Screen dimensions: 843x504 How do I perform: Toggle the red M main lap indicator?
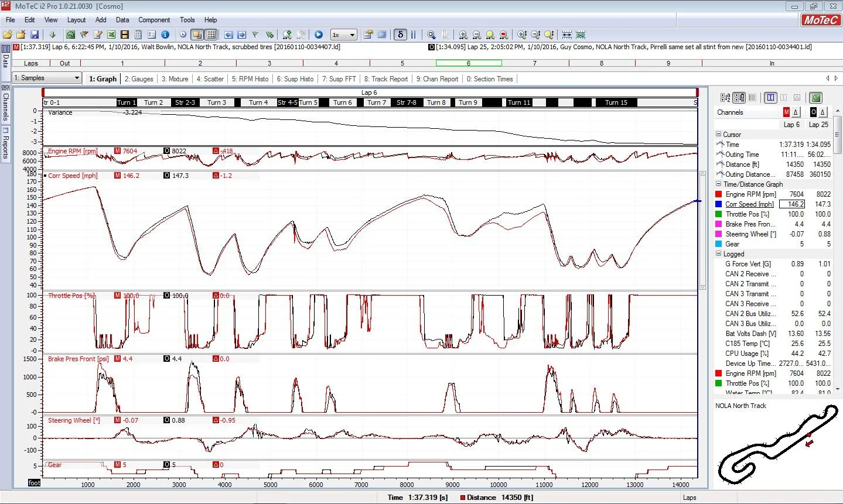coord(787,112)
